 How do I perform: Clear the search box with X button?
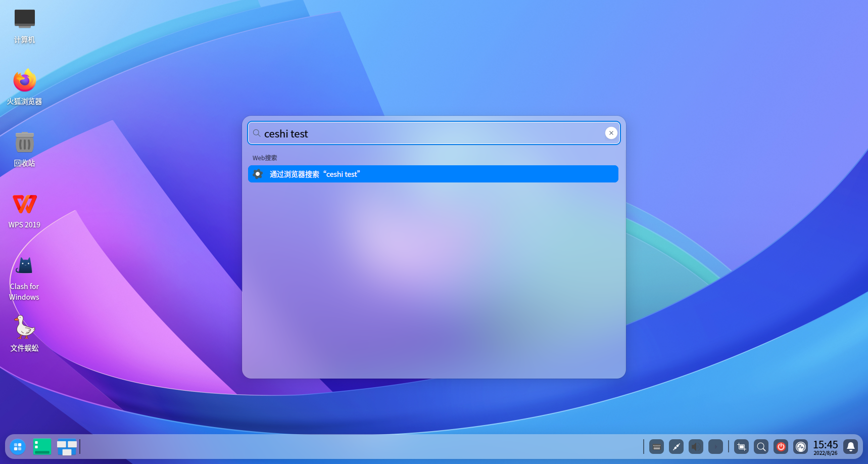(611, 133)
